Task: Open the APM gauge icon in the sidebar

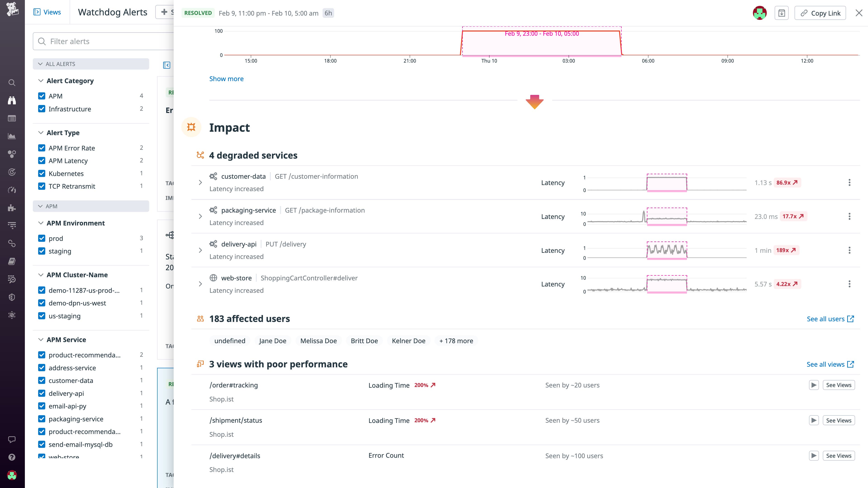Action: click(x=12, y=190)
